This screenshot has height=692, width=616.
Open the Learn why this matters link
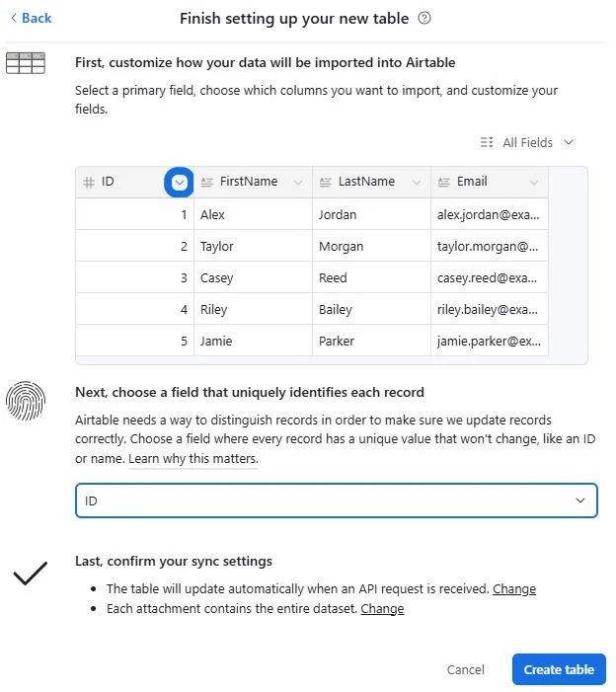pyautogui.click(x=193, y=459)
